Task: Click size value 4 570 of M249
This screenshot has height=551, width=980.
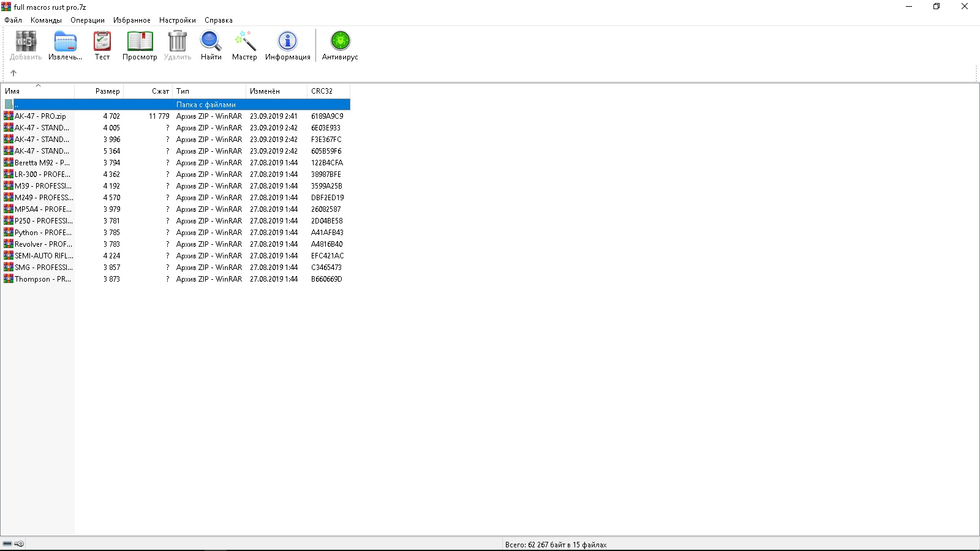Action: (x=111, y=197)
